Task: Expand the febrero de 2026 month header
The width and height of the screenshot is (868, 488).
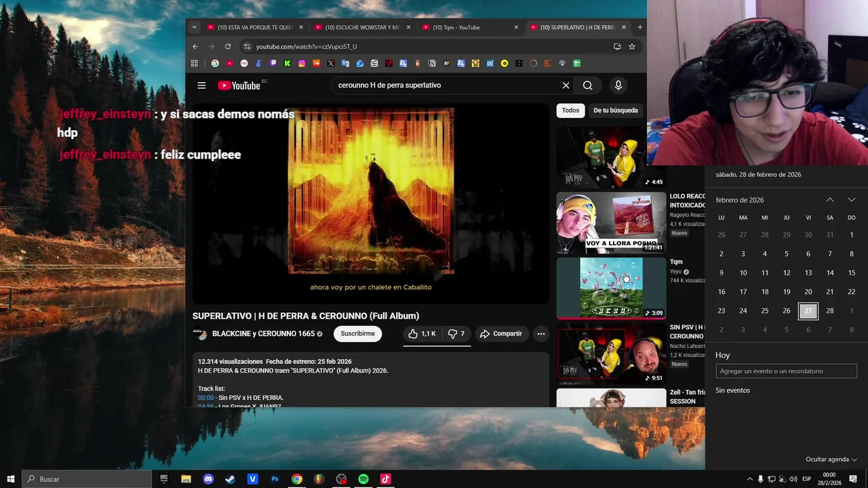Action: [740, 200]
